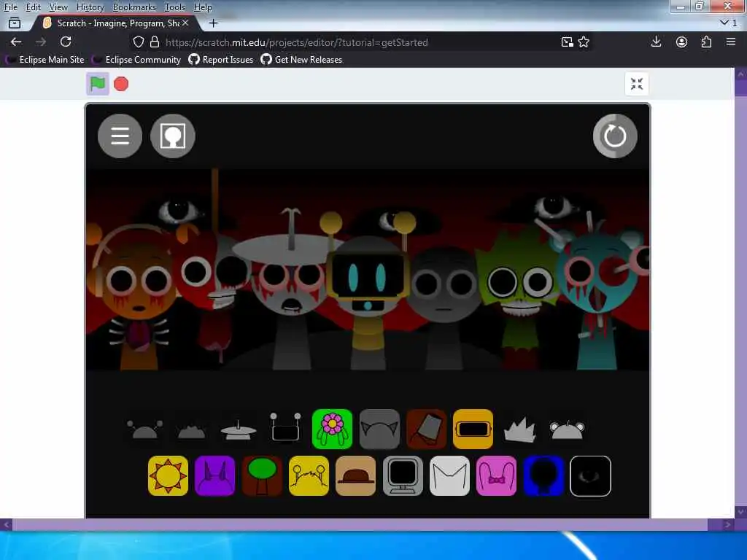This screenshot has width=747, height=560.
Task: Open Get New Releases bookmark
Action: coord(302,60)
